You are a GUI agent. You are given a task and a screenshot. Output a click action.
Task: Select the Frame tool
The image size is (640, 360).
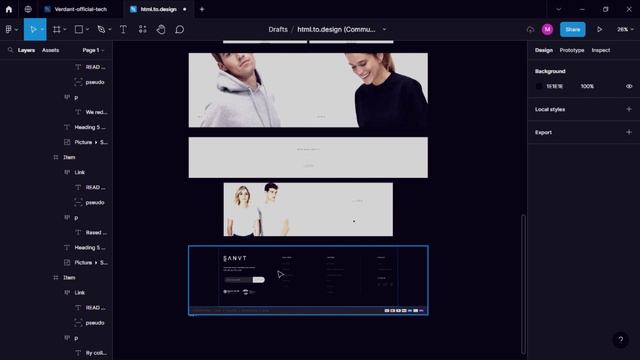(57, 29)
